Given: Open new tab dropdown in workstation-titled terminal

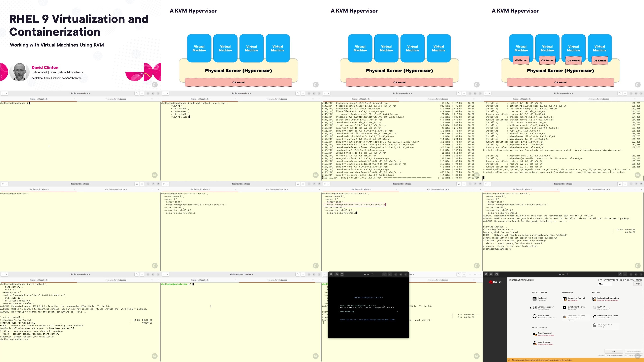Looking at the screenshot, I should pos(168,274).
